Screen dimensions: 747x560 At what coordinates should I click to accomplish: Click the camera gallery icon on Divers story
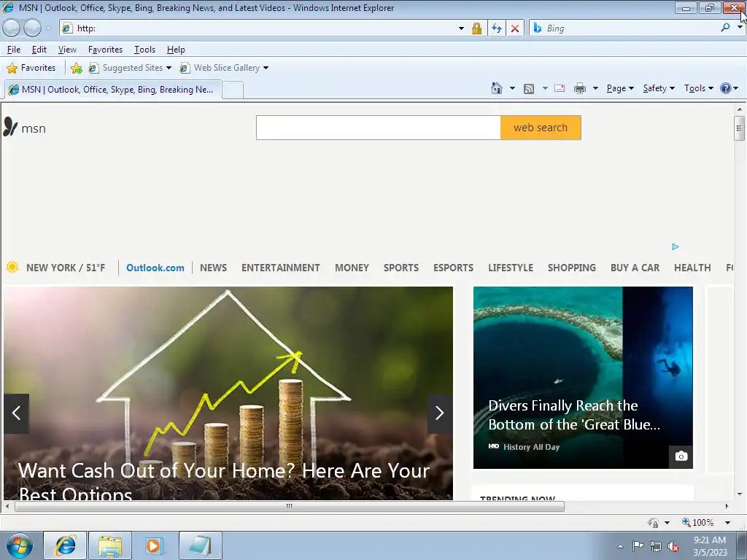point(681,456)
